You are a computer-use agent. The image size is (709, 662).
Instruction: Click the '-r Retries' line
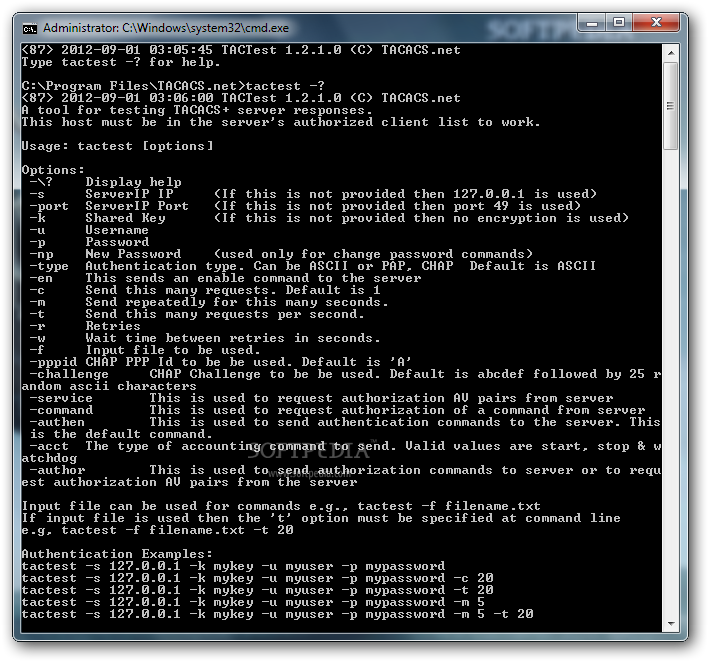pos(85,326)
